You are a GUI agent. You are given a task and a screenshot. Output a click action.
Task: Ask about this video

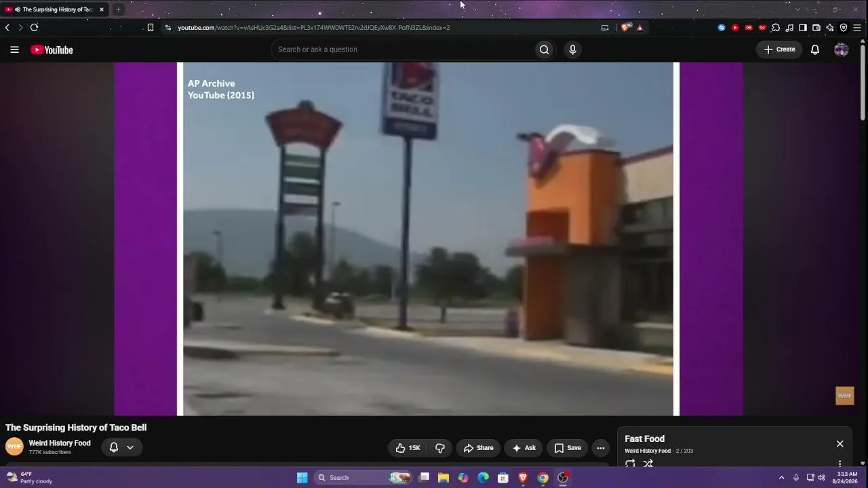(524, 448)
